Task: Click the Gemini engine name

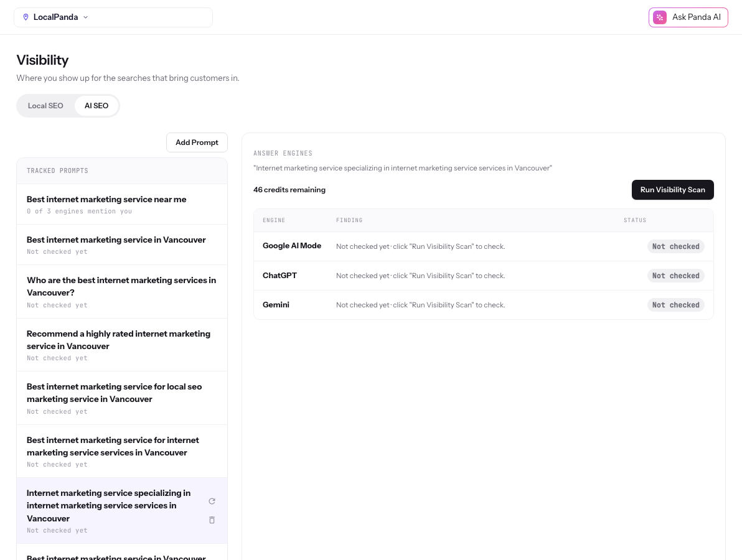Action: (276, 305)
